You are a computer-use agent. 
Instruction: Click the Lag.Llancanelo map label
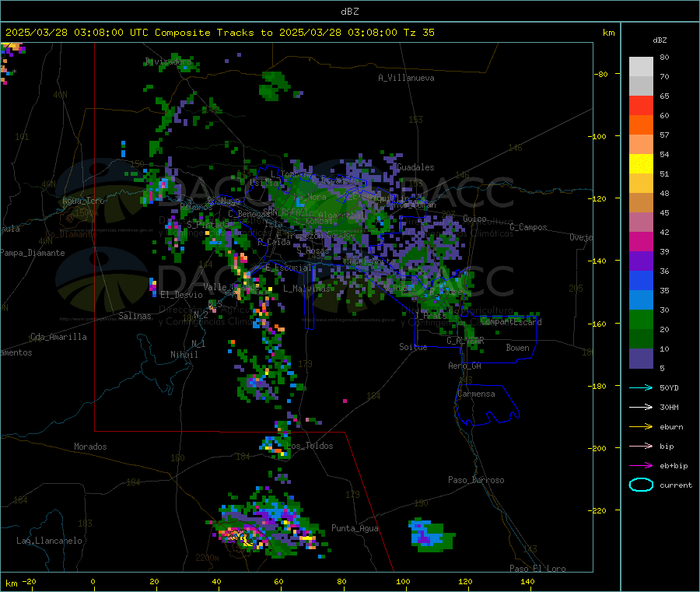click(49, 541)
